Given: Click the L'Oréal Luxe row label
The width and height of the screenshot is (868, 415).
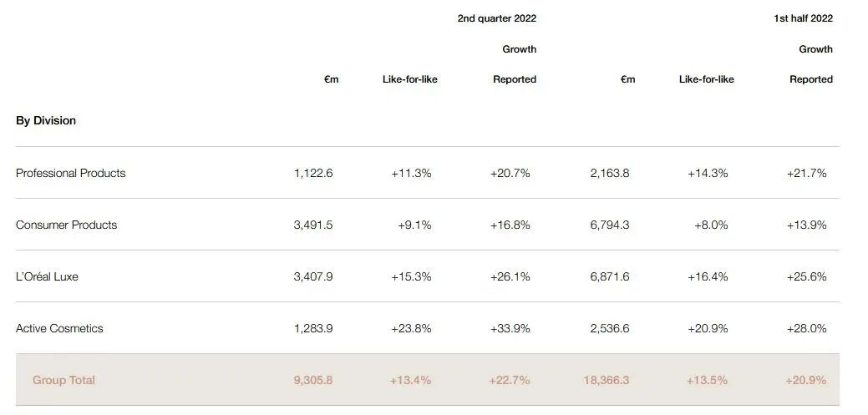Looking at the screenshot, I should [47, 276].
